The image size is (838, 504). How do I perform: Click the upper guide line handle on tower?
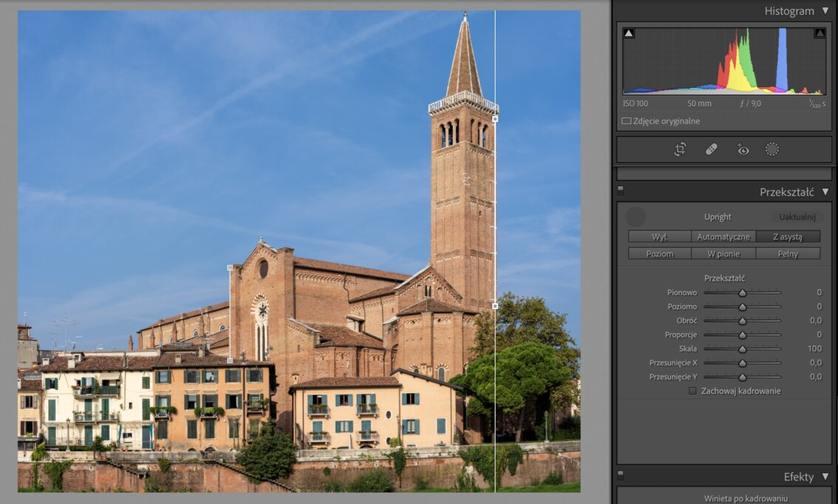click(495, 118)
